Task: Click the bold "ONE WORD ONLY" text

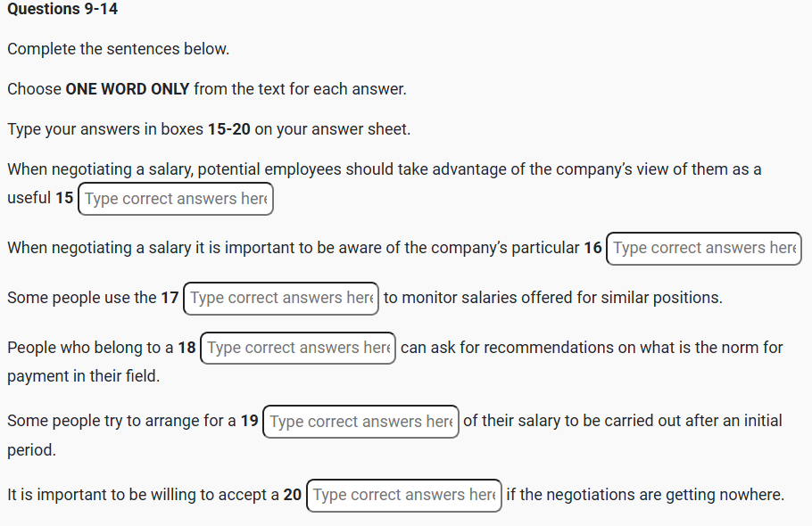Action: 127,89
